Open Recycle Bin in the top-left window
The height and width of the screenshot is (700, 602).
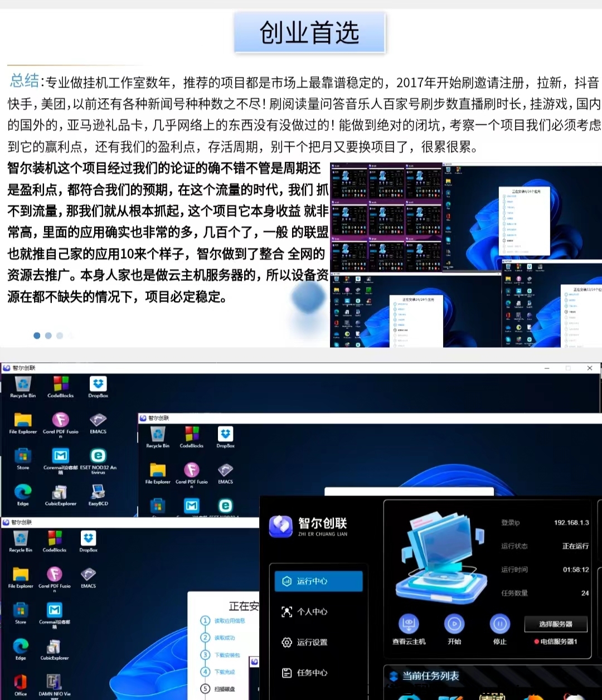click(23, 385)
